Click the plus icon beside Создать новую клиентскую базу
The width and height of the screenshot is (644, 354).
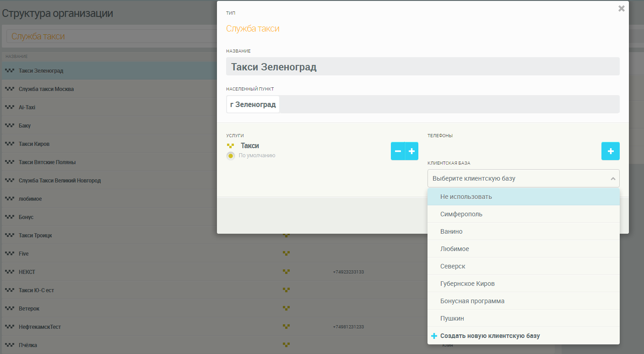click(434, 336)
